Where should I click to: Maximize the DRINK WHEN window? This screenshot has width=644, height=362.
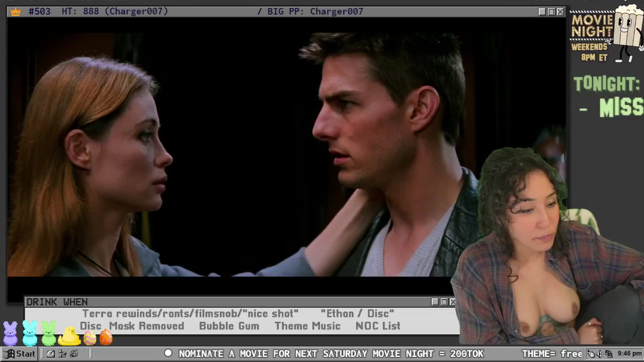pyautogui.click(x=444, y=302)
